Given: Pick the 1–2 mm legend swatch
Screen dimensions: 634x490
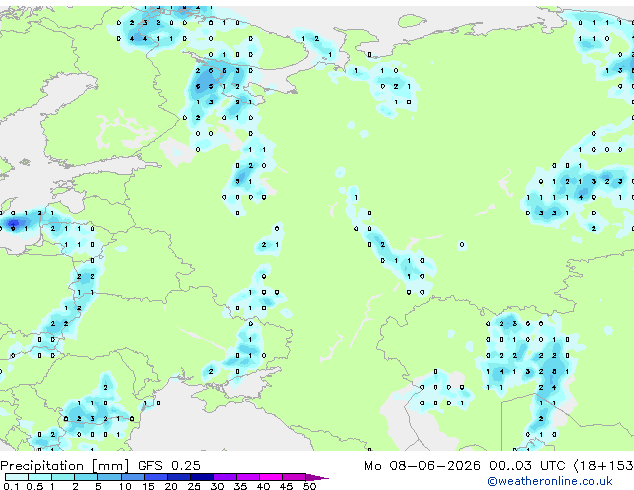Looking at the screenshot, I should click(x=63, y=477).
